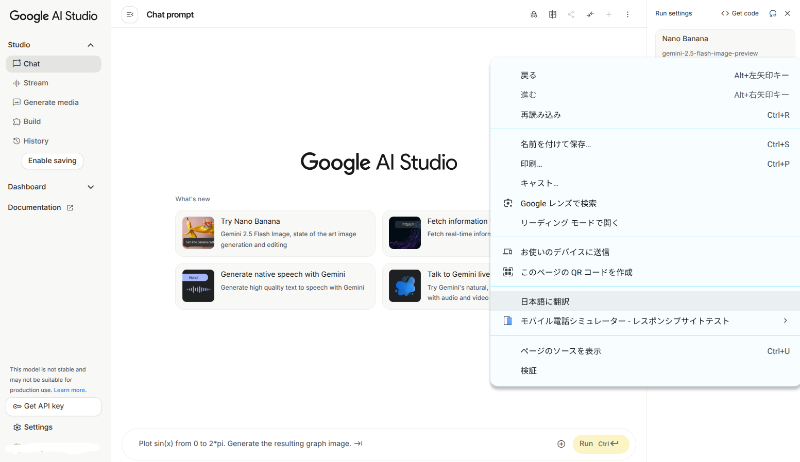Open the Talk to Gemini live card
Viewport: 800px width, 462px height.
click(x=436, y=286)
